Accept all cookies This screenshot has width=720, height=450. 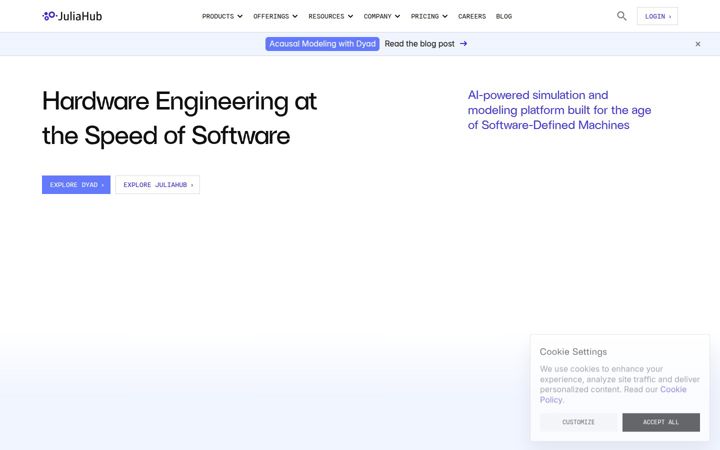coord(661,422)
